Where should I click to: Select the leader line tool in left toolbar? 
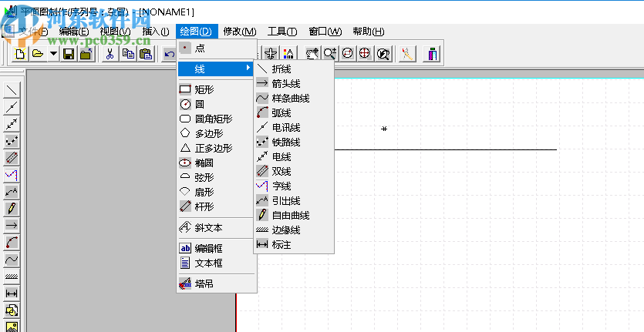12,191
